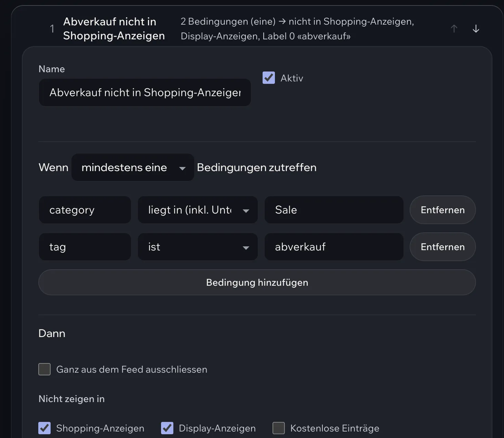Uncheck Display-Anzeigen checkbox

167,428
